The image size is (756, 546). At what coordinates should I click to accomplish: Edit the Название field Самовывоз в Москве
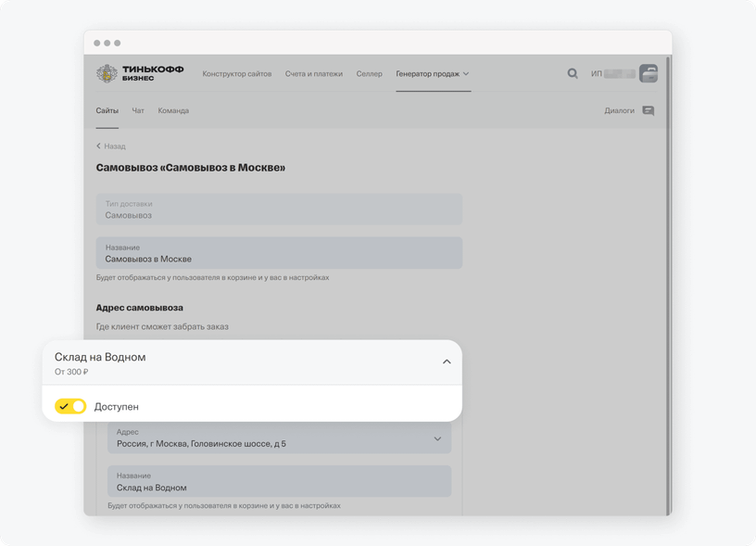pos(279,253)
